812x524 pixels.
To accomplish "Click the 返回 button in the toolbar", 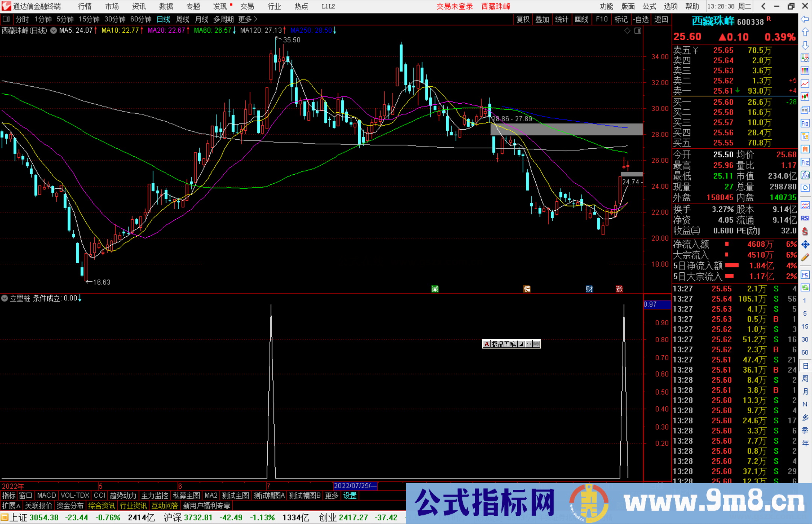I will (x=661, y=19).
